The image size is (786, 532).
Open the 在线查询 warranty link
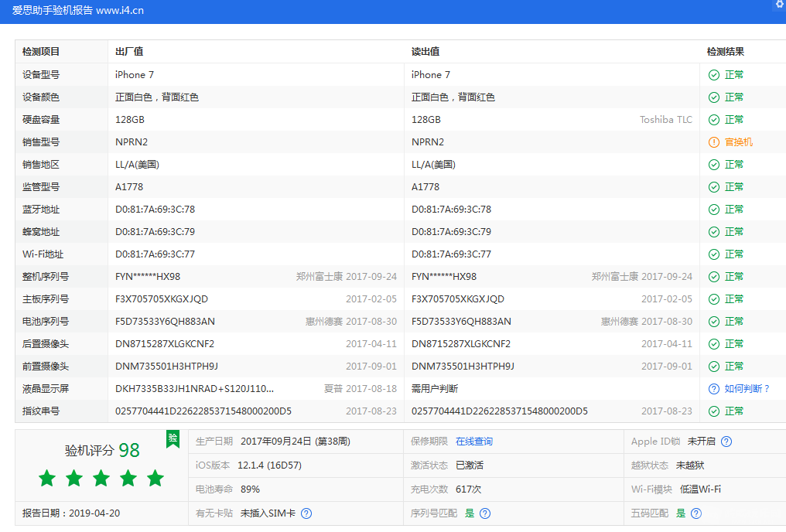click(x=474, y=442)
